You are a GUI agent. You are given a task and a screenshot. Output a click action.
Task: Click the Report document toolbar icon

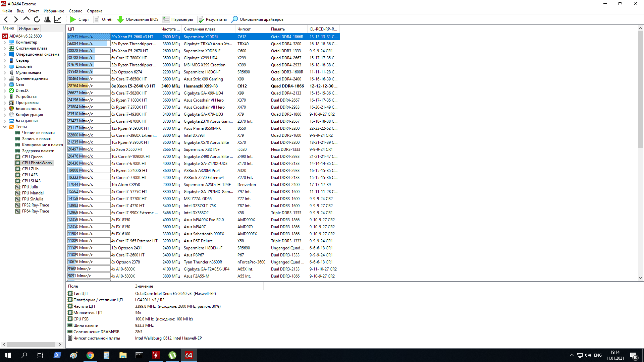coord(97,19)
